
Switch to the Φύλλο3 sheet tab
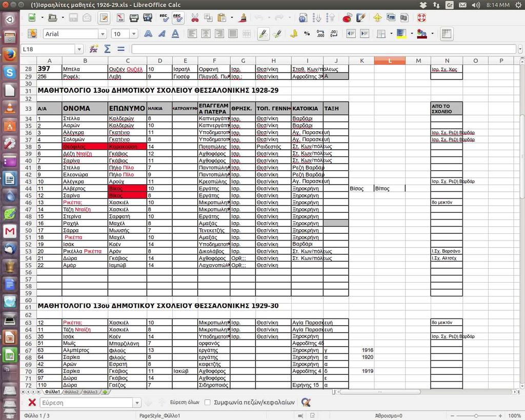90,391
